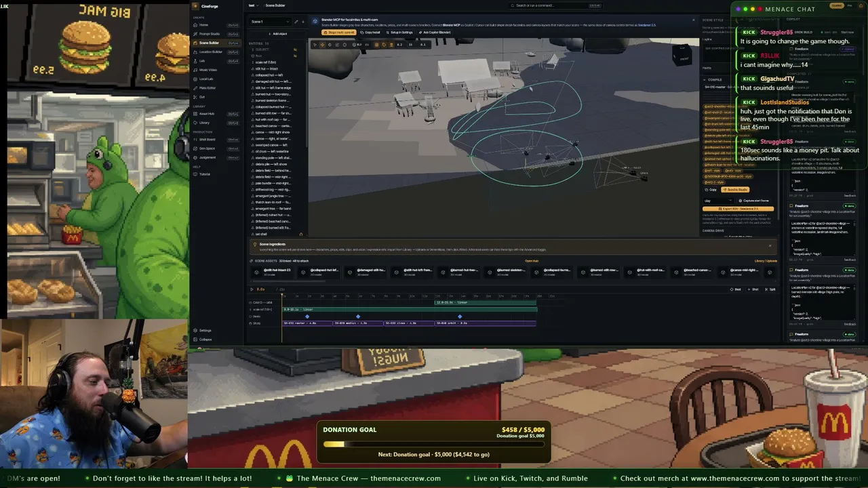Screen dimensions: 868x488
Task: Select the @stilt-hut-intact-23 scene asset
Action: (273, 272)
